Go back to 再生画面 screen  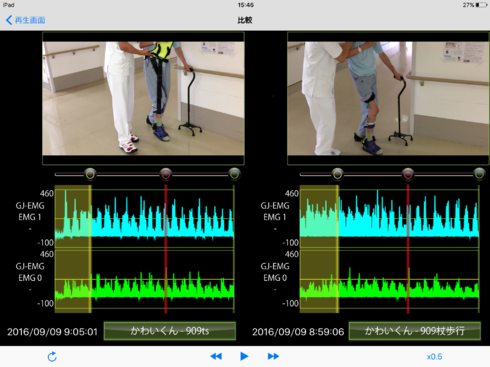[x=26, y=20]
